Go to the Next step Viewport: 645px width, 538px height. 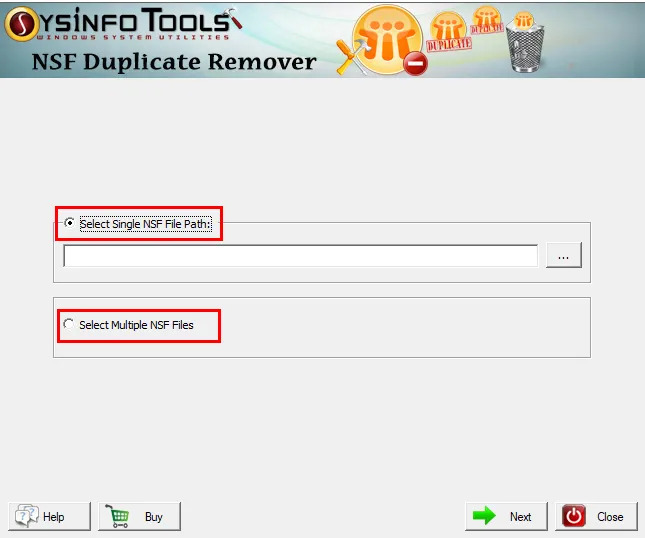tap(506, 516)
